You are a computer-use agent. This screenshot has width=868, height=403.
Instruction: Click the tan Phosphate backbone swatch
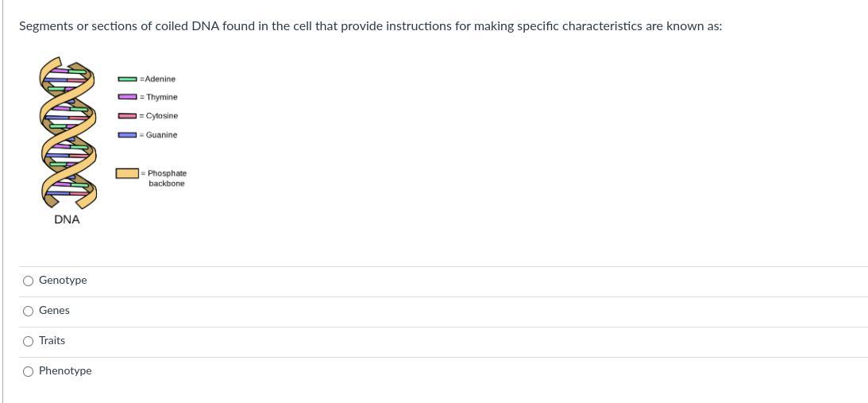point(128,173)
